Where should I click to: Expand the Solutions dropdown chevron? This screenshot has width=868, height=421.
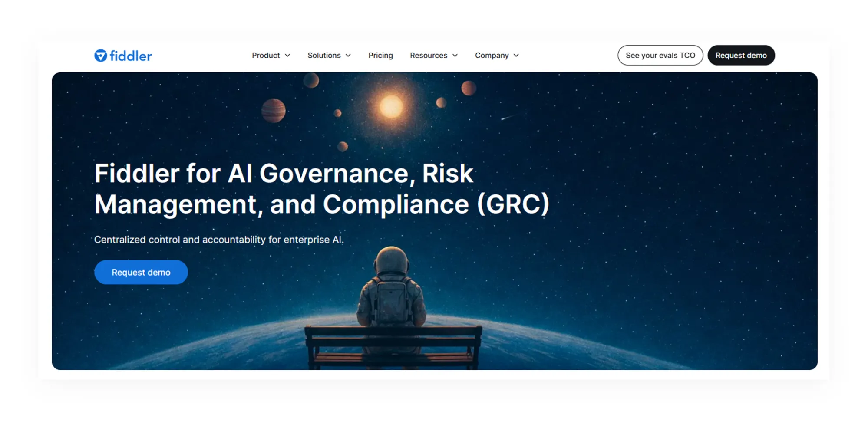click(x=348, y=56)
